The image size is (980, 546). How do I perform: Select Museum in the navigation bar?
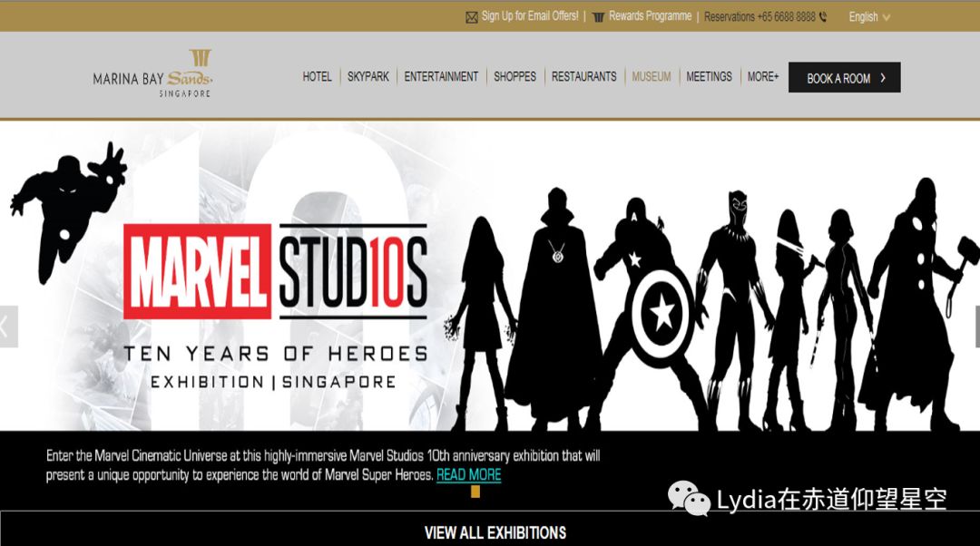coord(652,77)
